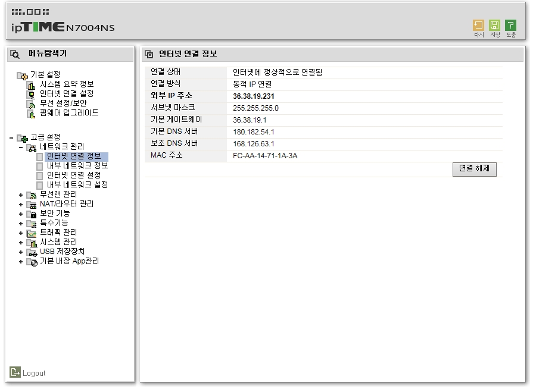The width and height of the screenshot is (533, 392).
Task: Click the NAT/라우터 관리 folder icon
Action: pyautogui.click(x=32, y=205)
